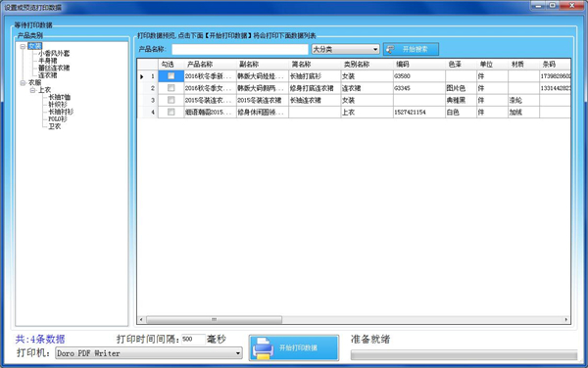Select 长袖T恤 in the category tree

[x=59, y=97]
